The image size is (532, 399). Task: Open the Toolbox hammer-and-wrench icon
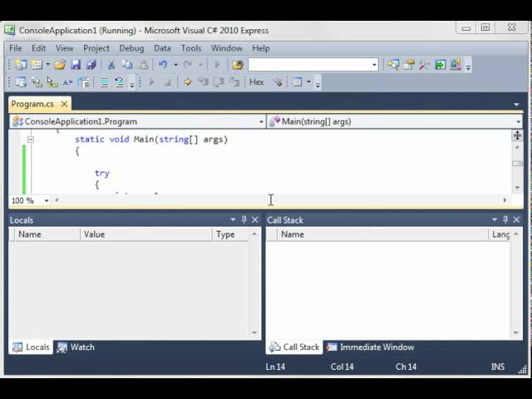(x=425, y=65)
